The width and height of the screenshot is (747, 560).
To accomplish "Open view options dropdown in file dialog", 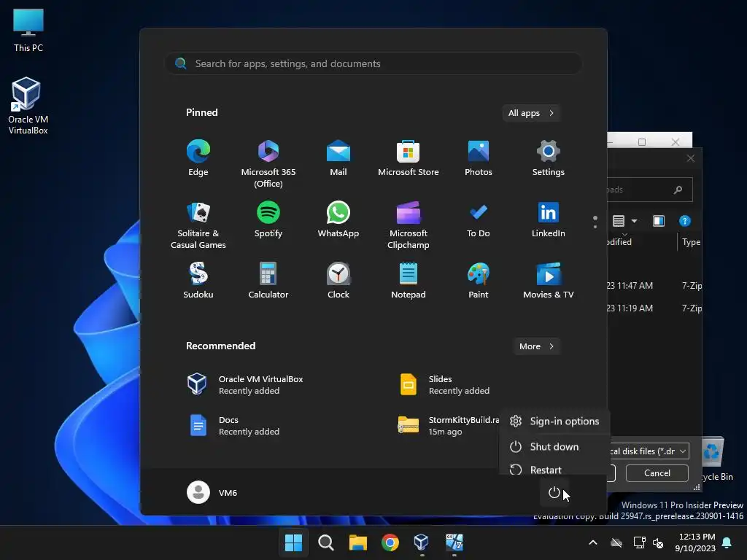I will [x=634, y=221].
